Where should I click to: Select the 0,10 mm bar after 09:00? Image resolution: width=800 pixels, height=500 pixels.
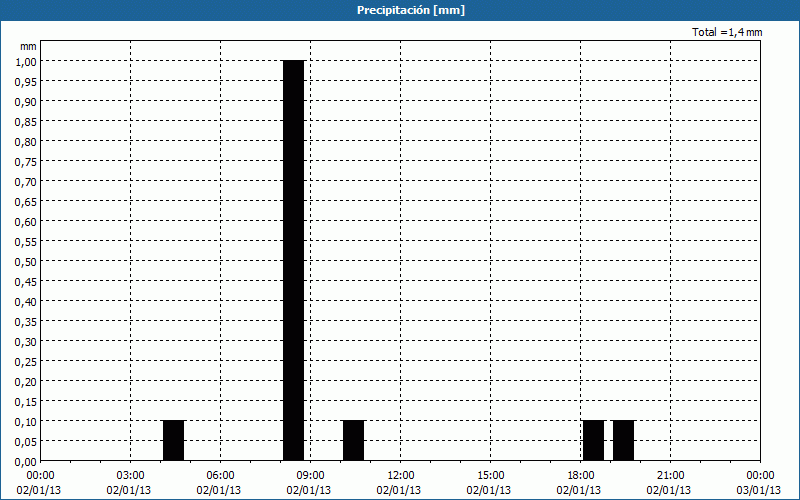pyautogui.click(x=354, y=441)
